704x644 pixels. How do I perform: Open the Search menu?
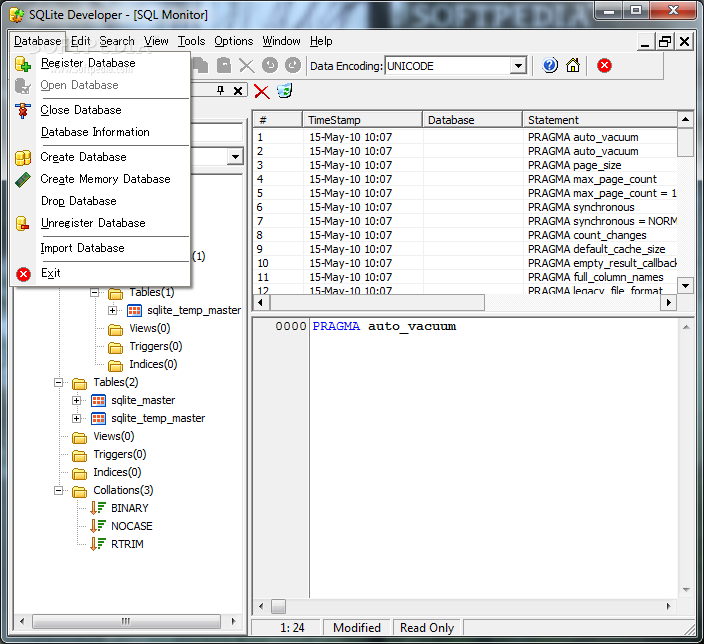pyautogui.click(x=117, y=41)
